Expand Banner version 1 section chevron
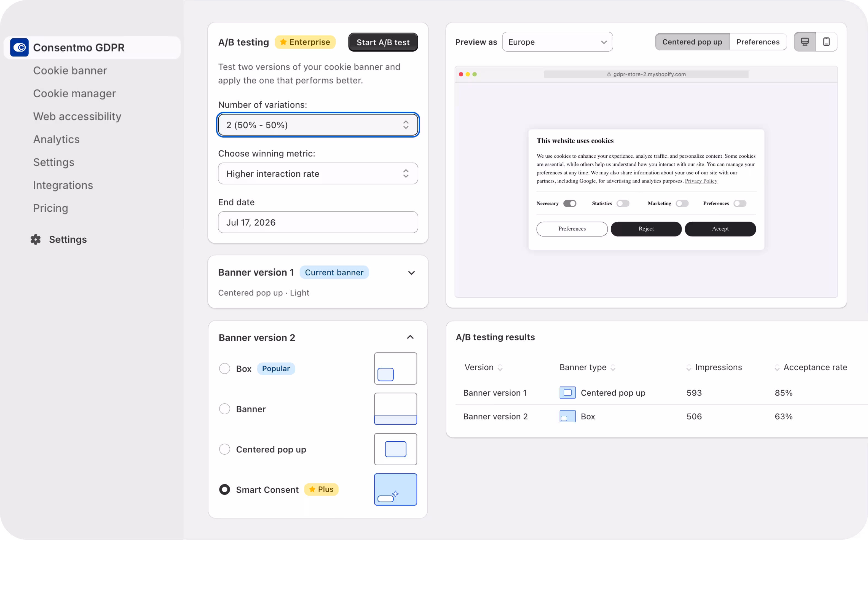868x612 pixels. [411, 273]
